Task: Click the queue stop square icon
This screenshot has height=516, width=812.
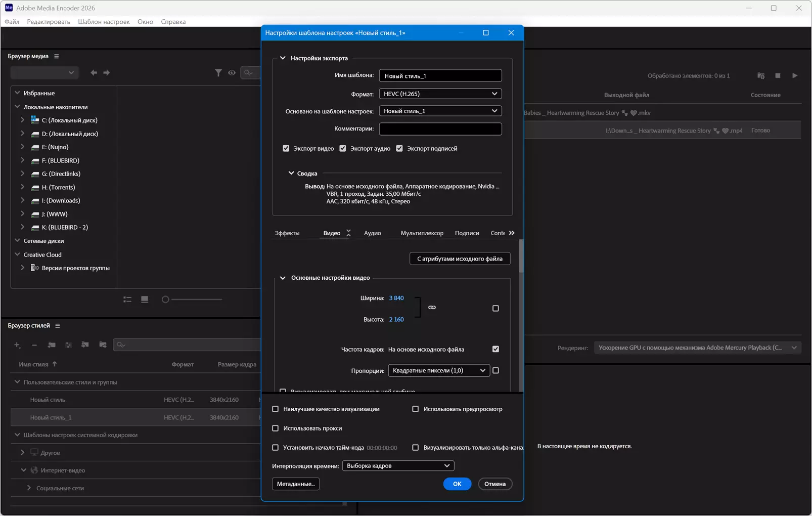Action: (778, 76)
